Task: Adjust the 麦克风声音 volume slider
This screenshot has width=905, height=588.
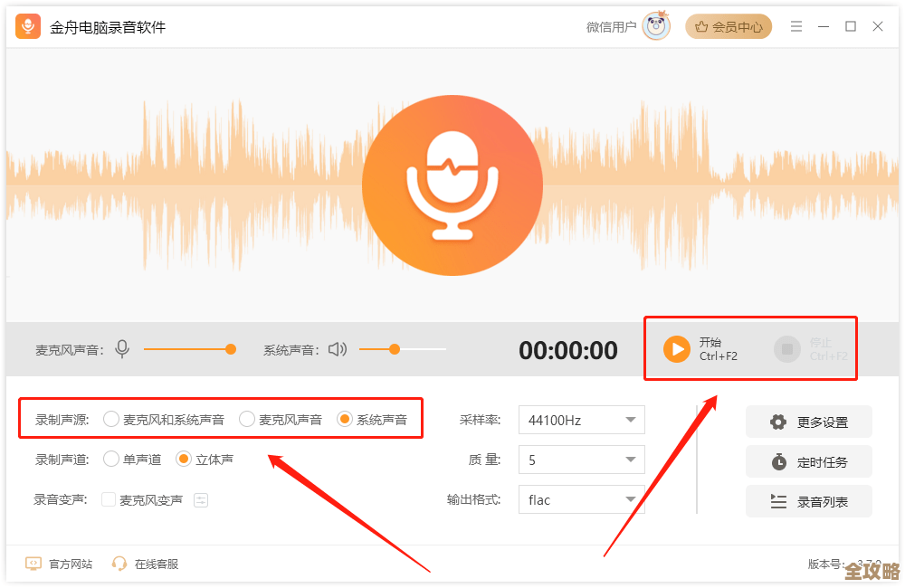Action: tap(231, 348)
